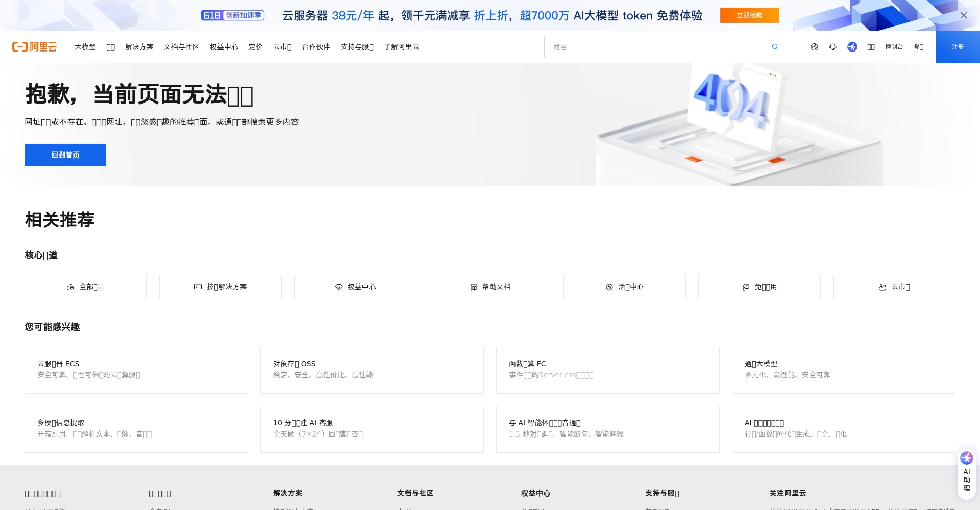980x510 pixels.
Task: Open the 与 AI 智能体 voice call card
Action: (608, 429)
